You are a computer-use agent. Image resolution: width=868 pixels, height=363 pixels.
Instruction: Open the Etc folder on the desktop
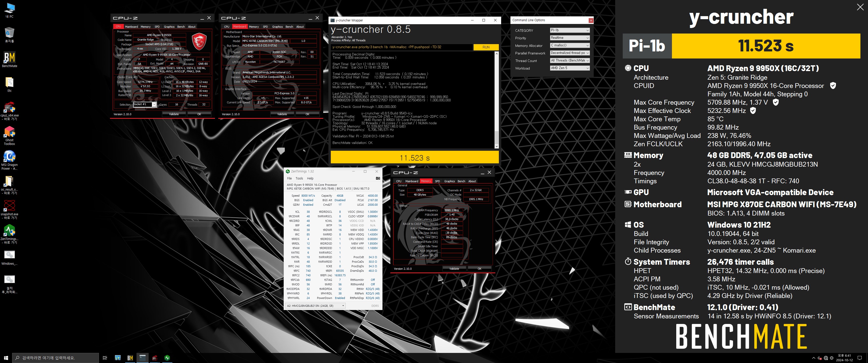click(9, 84)
